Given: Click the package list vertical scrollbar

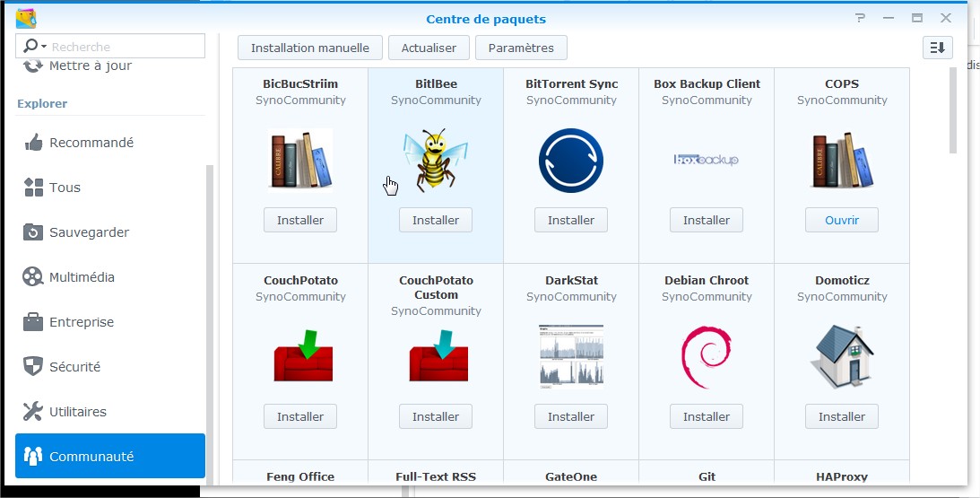Looking at the screenshot, I should 953,110.
